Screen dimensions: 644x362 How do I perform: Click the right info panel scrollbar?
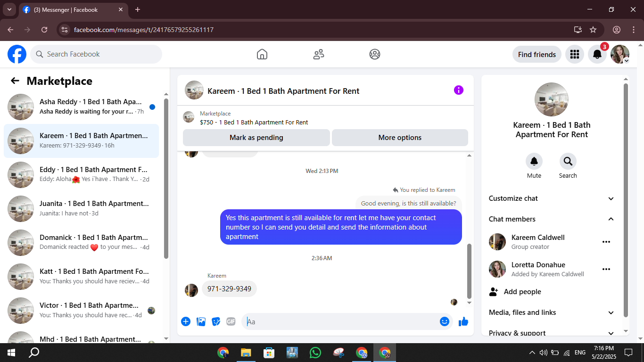tap(626, 200)
